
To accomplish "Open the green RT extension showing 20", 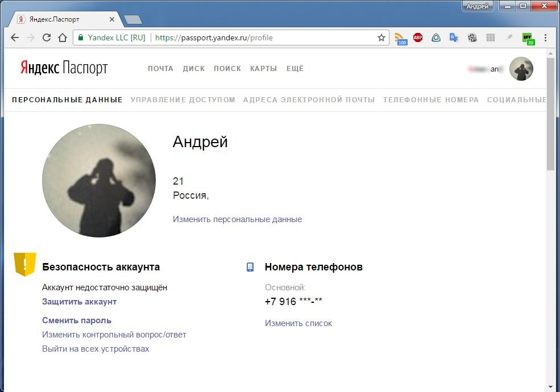I will 528,39.
